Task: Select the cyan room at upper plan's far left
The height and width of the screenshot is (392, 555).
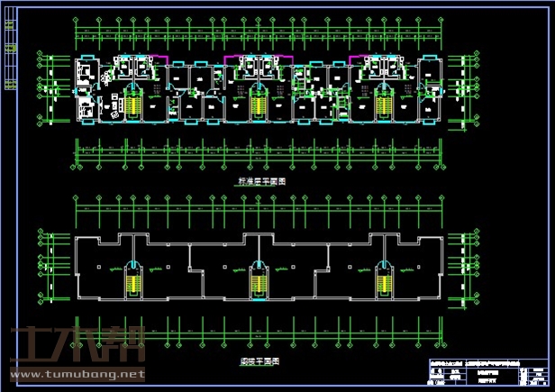Action: (86, 70)
